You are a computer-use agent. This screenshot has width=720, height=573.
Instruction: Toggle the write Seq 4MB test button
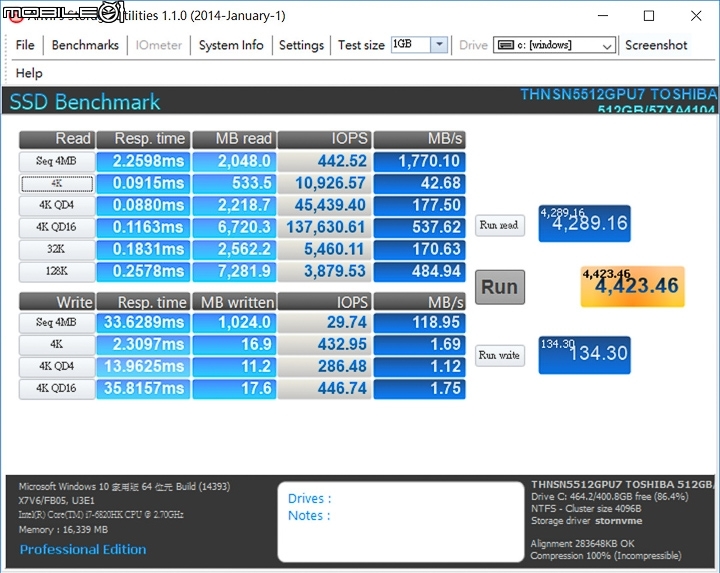(57, 322)
